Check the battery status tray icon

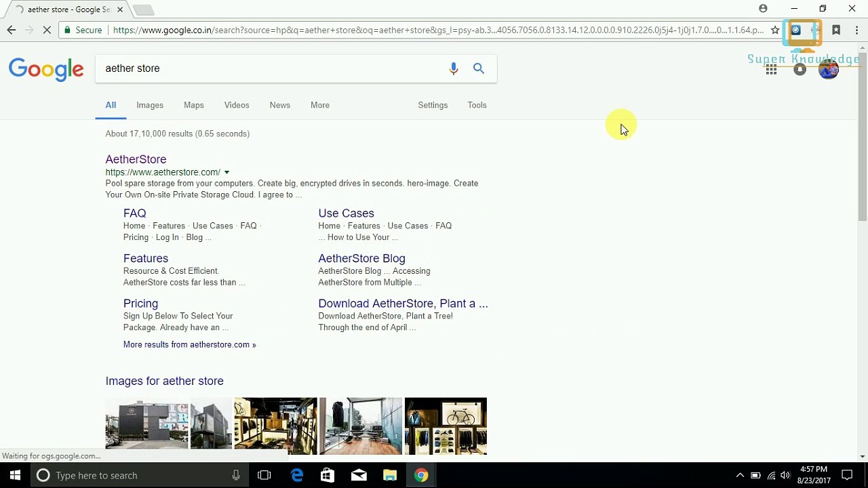tap(755, 475)
